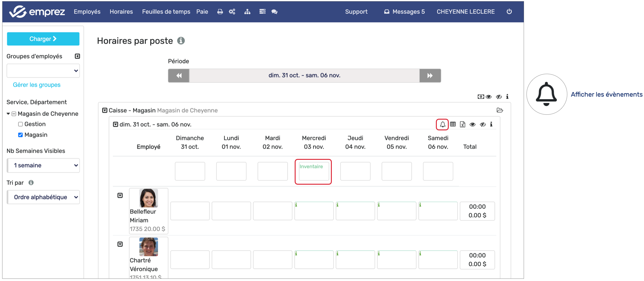Show events with the bell icon in the week row
Viewport: 644px width, 281px height.
pos(442,124)
